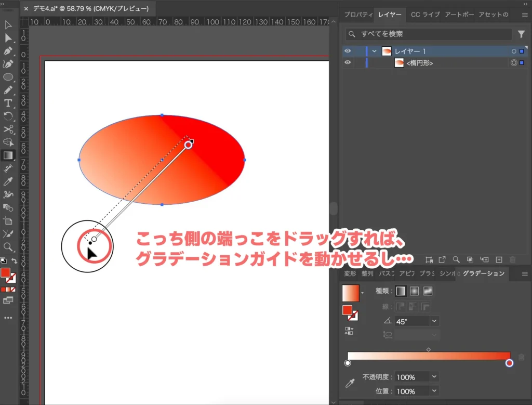The width and height of the screenshot is (532, 405).
Task: Choose the radial gradient type
Action: click(x=415, y=291)
